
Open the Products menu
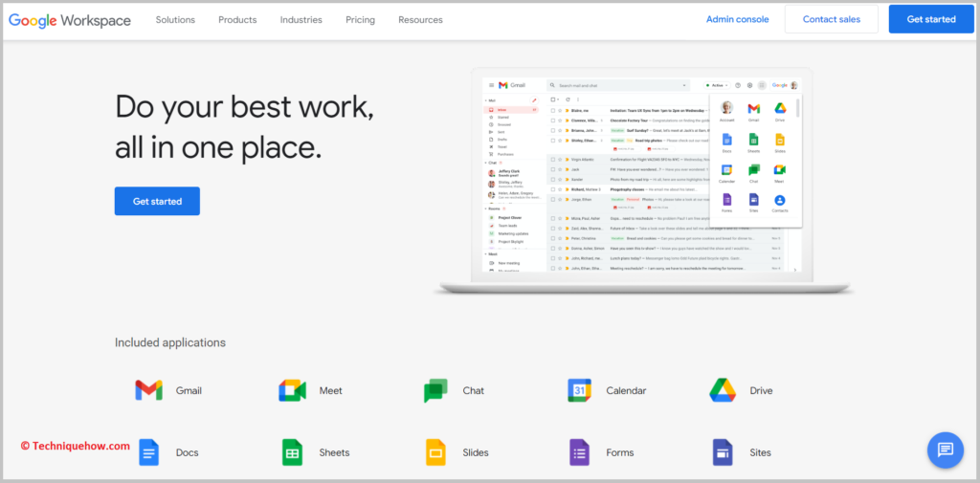tap(237, 19)
